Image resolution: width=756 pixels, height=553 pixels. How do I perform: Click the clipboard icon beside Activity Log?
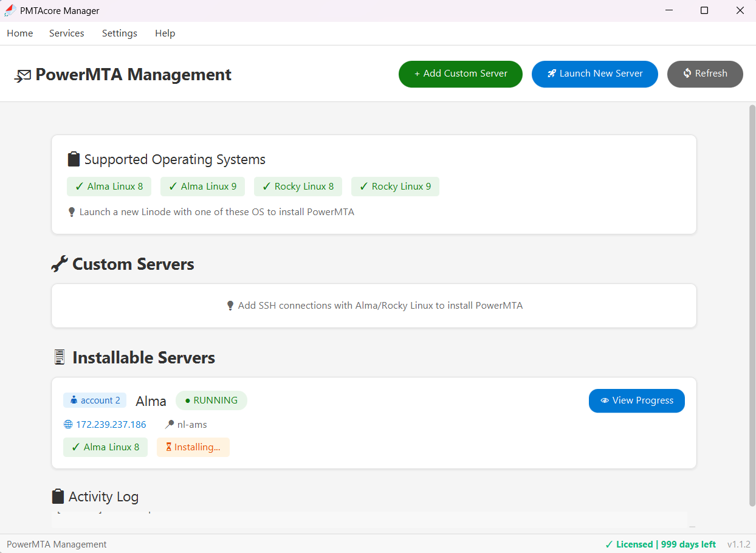click(x=58, y=496)
